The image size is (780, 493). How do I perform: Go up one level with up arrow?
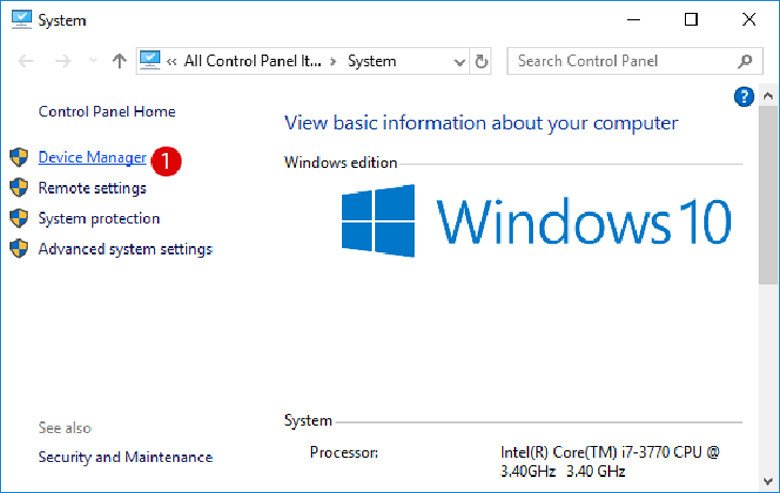[119, 61]
